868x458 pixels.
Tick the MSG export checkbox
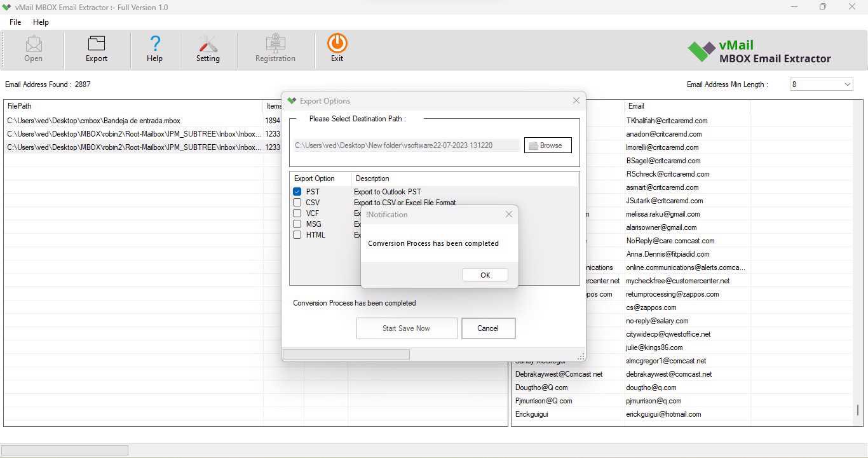297,224
